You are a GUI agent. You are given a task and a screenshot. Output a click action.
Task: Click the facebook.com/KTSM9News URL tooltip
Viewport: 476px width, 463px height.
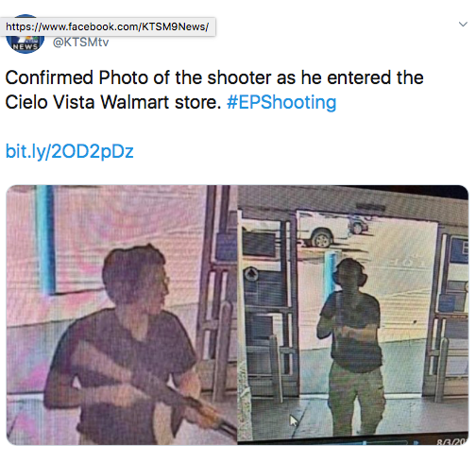coord(108,26)
